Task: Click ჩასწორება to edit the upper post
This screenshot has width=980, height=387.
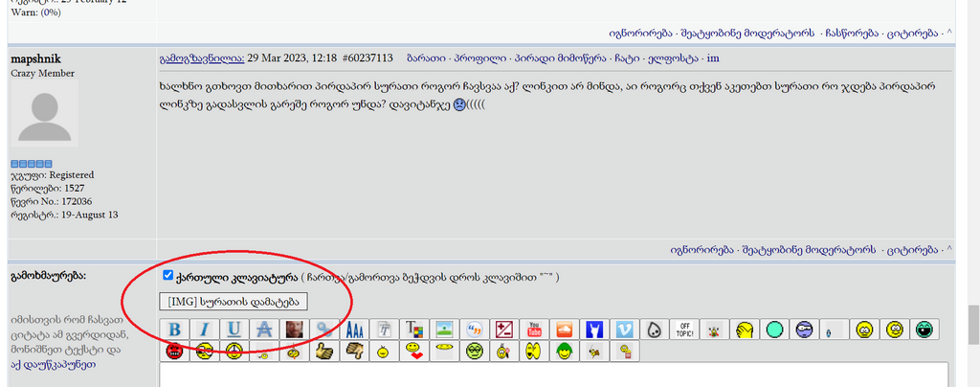Action: tap(853, 33)
